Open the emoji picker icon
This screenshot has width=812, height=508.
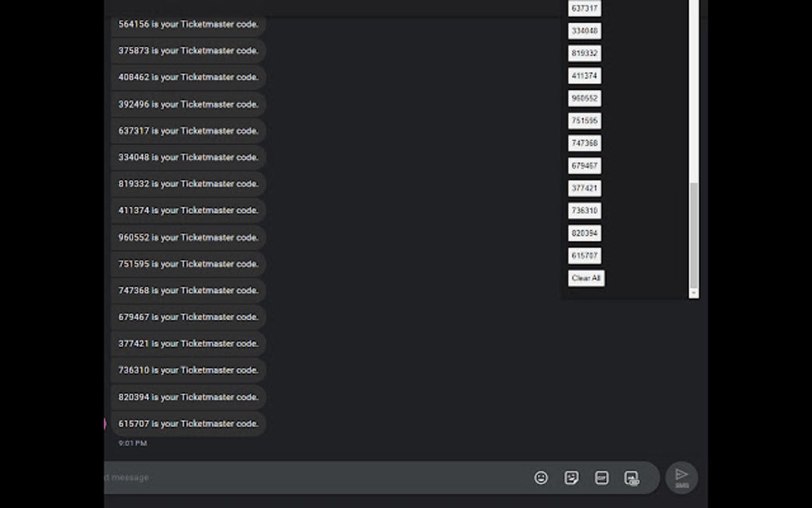pos(541,478)
